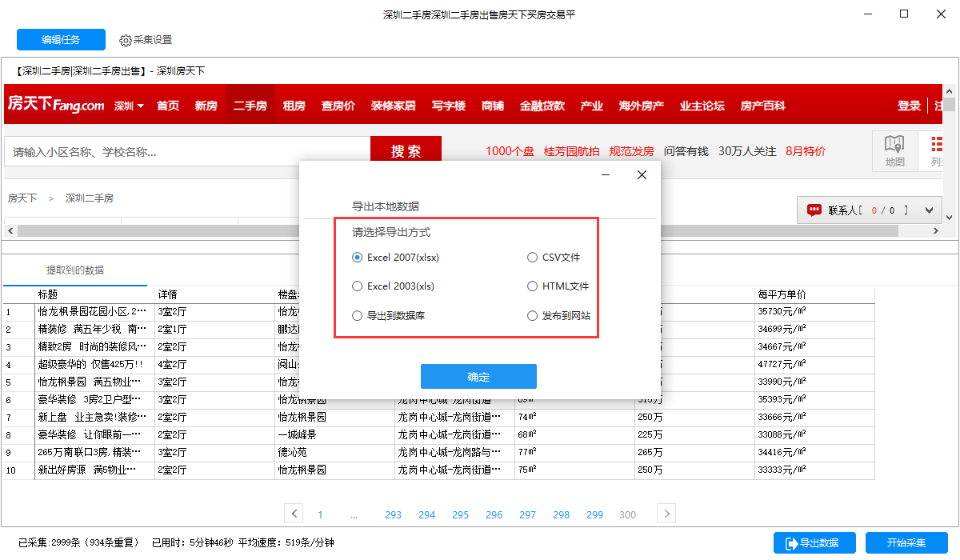
Task: Go to results page 293
Action: point(393,514)
